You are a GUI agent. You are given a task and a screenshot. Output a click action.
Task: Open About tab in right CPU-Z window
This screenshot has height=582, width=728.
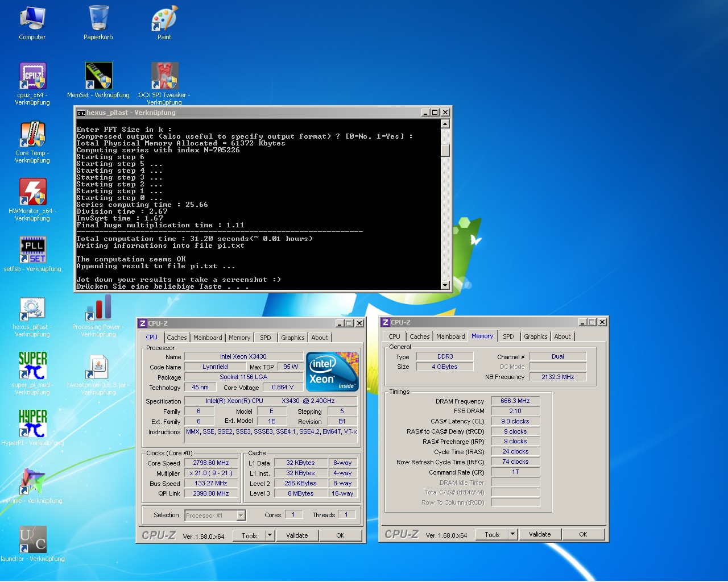562,336
